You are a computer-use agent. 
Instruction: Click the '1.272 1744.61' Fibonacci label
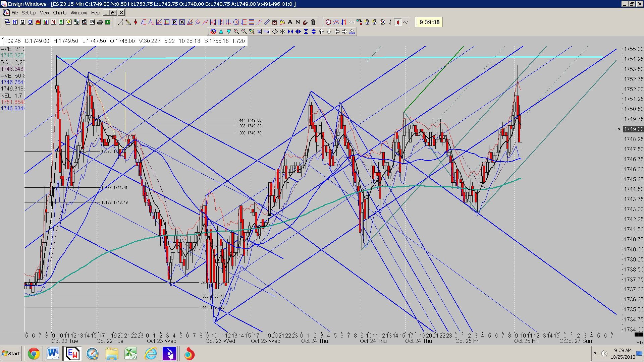click(114, 187)
